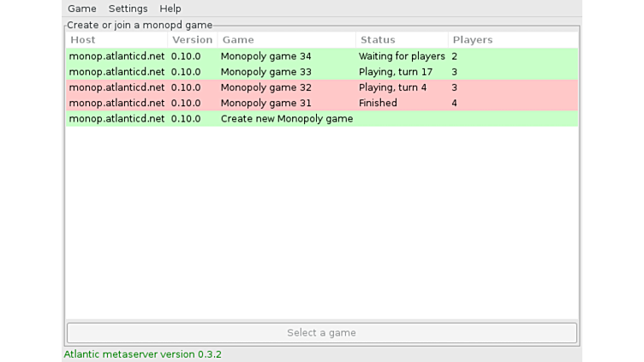Click version 0.10.0 in Create new game row
This screenshot has height=362, width=644.
pos(186,119)
